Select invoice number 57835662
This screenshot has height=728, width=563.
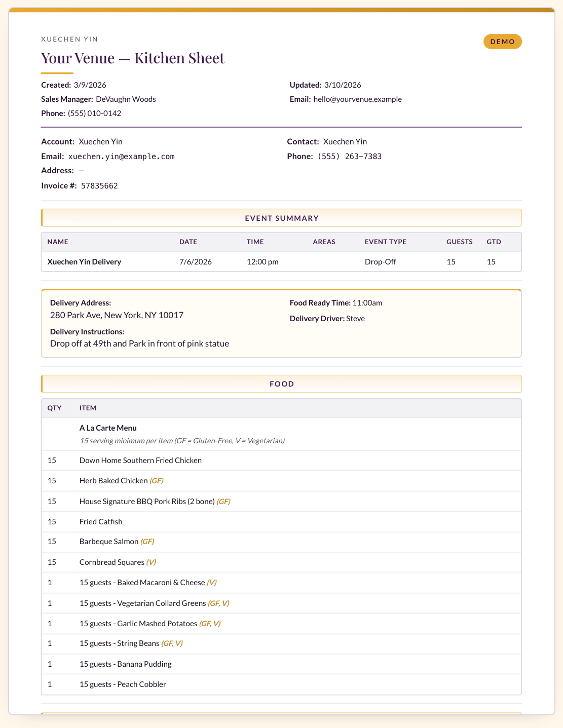click(99, 186)
